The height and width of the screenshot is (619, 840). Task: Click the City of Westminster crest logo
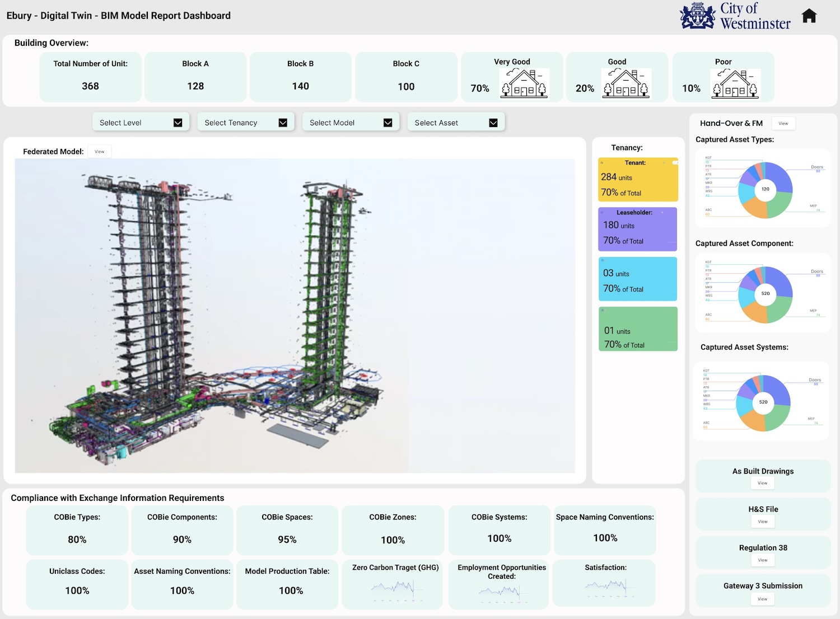696,16
